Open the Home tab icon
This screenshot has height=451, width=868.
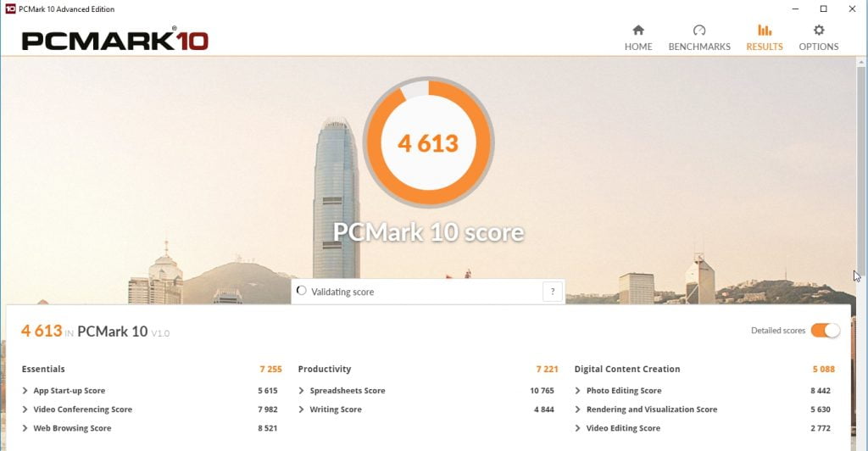click(638, 30)
